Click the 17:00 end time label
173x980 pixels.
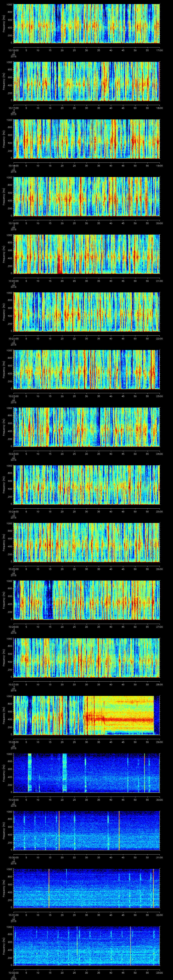[160, 50]
